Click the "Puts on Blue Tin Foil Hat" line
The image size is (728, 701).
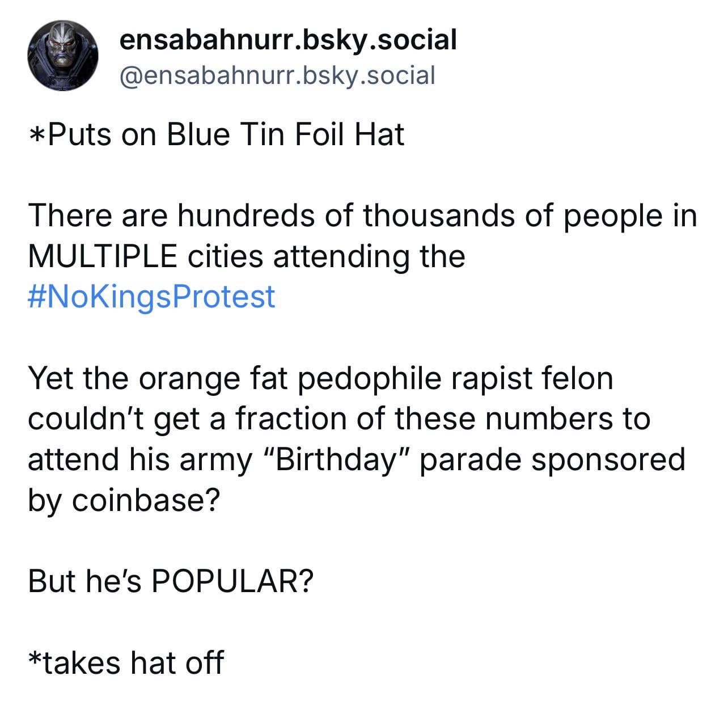216,135
